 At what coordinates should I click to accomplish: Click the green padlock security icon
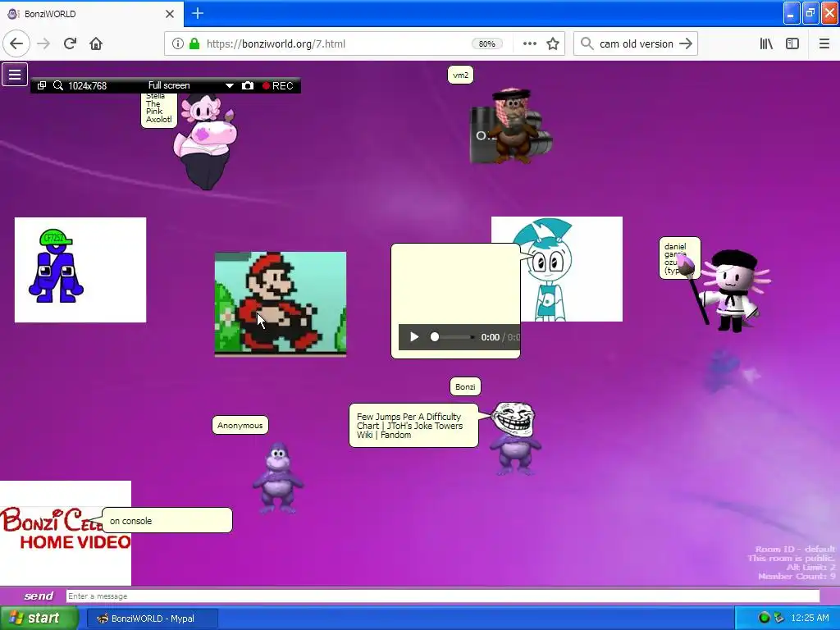[194, 44]
